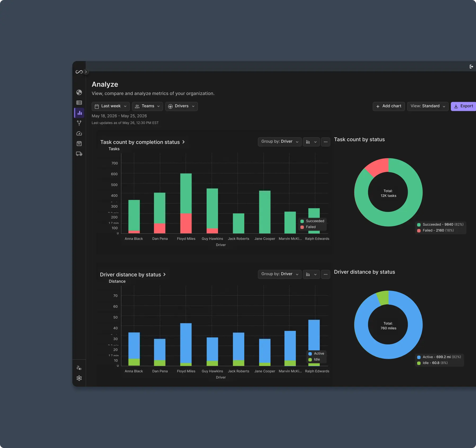476x448 pixels.
Task: Open the Teams filter dropdown
Action: pos(148,106)
